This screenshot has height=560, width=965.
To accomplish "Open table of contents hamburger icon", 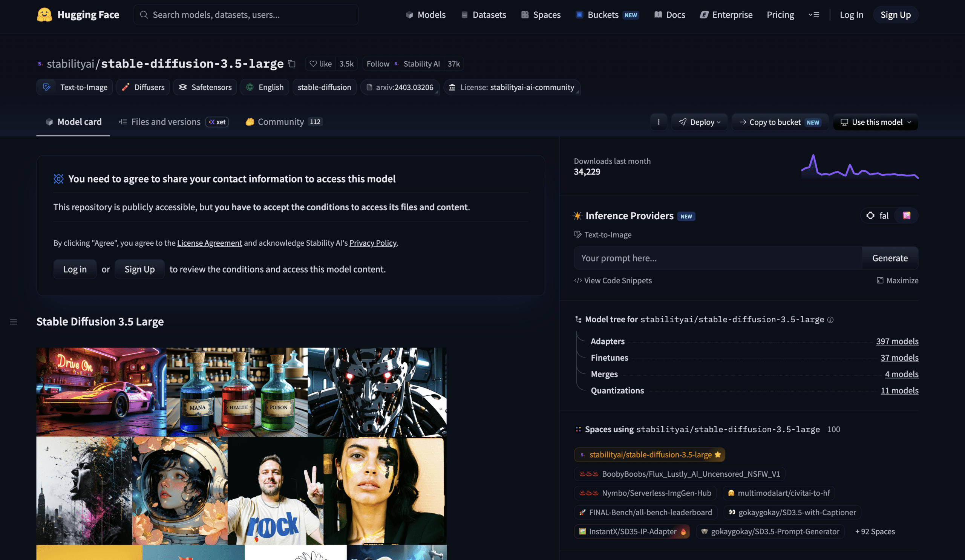I will pos(14,322).
